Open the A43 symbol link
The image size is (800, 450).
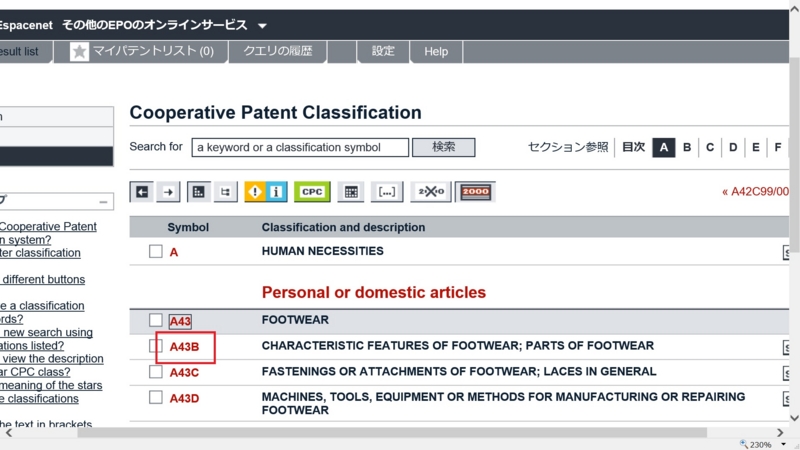pyautogui.click(x=180, y=321)
